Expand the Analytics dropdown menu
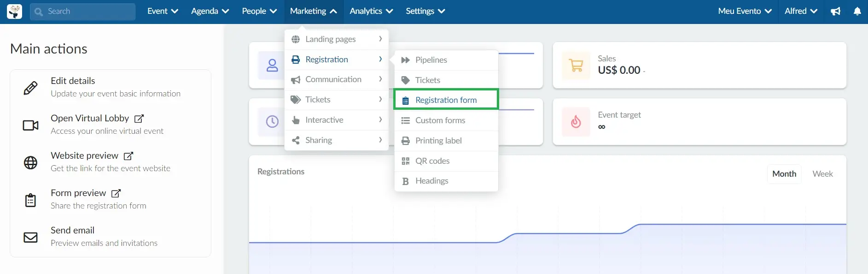The height and width of the screenshot is (274, 868). [371, 11]
